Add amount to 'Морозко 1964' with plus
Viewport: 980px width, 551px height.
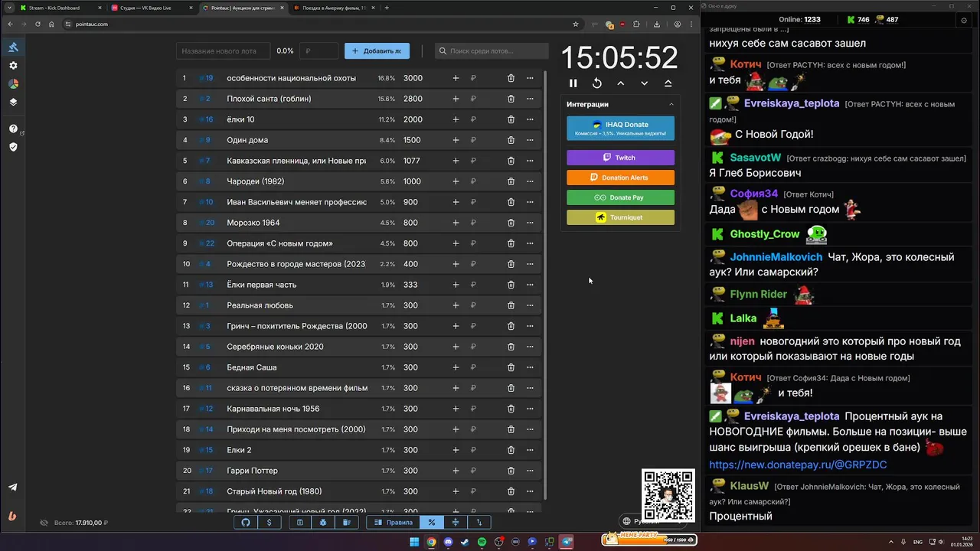456,223
